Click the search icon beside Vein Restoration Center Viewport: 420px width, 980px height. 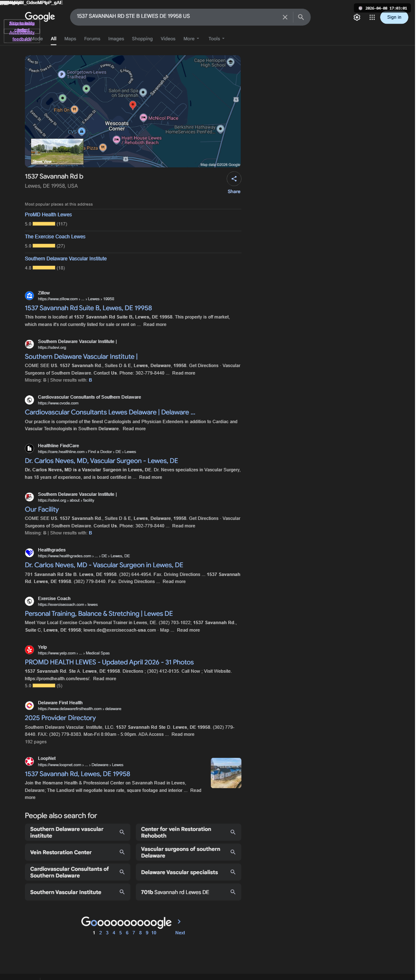pos(122,852)
